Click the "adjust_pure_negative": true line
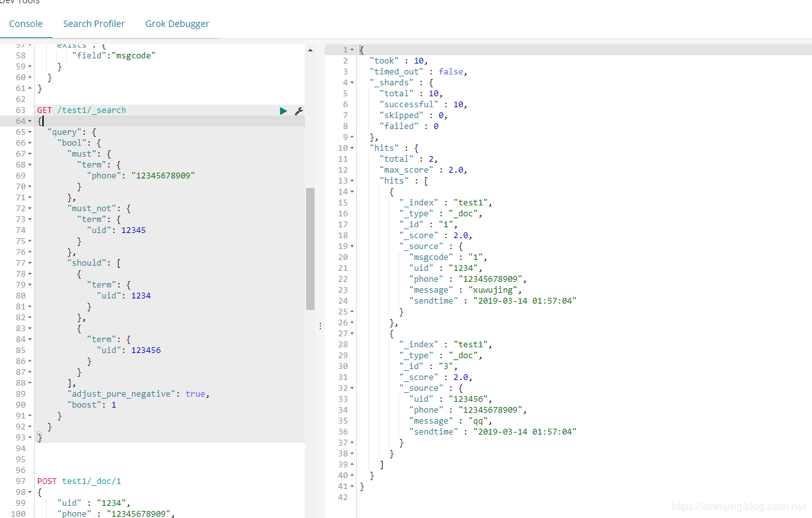 139,394
